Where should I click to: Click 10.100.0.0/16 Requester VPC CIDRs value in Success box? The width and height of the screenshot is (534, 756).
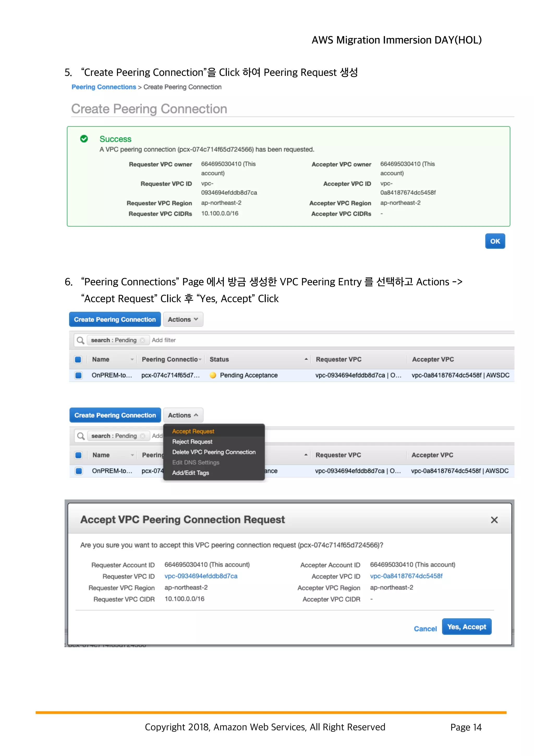(x=220, y=213)
